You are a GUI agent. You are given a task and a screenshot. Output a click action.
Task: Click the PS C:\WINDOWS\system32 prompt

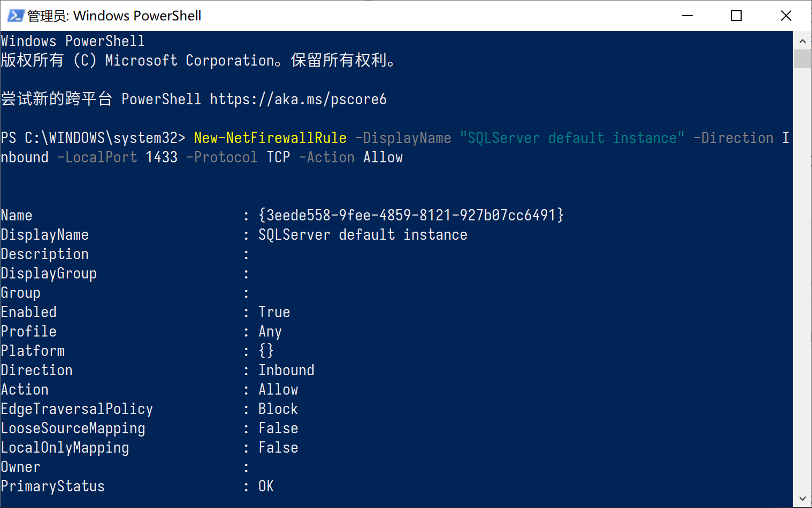(92, 138)
